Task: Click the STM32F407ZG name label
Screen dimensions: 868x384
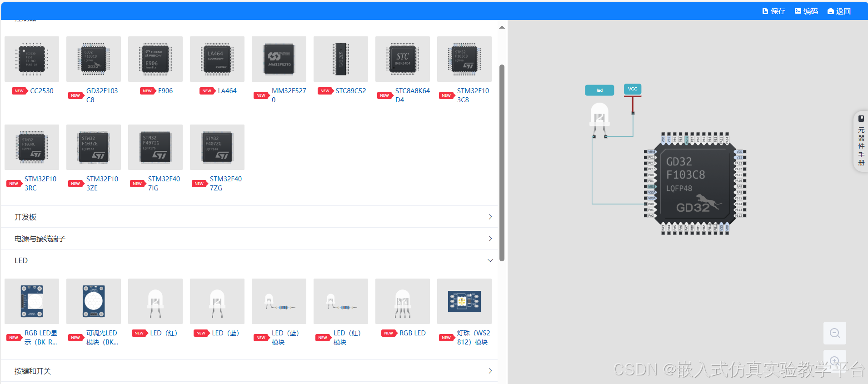Action: tap(226, 184)
